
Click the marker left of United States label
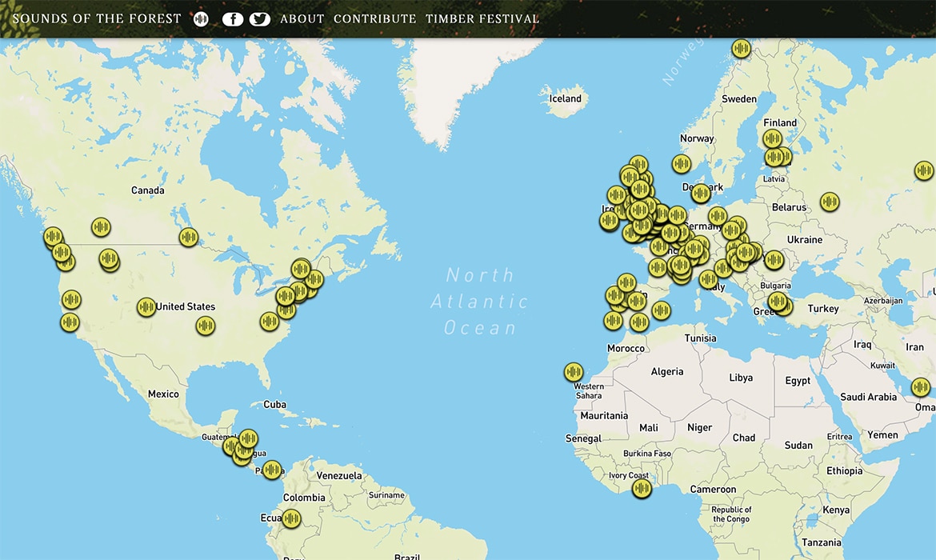pos(146,307)
